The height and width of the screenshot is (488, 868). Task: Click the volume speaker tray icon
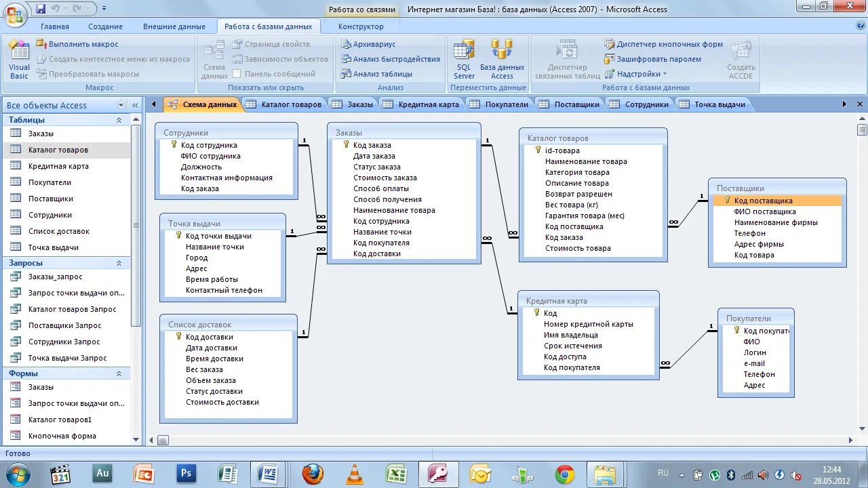point(763,474)
